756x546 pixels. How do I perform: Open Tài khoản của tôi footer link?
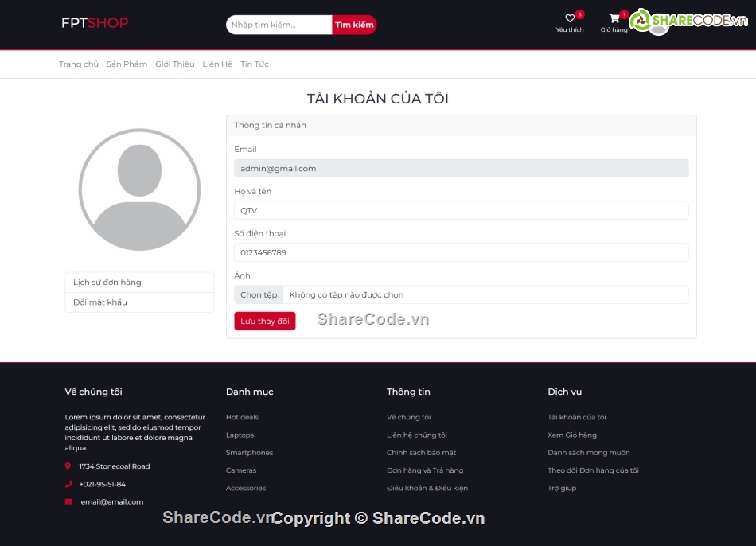577,417
